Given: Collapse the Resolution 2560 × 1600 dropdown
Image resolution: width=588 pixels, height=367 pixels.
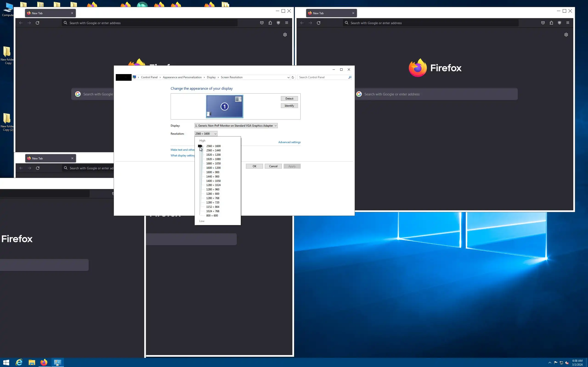Looking at the screenshot, I should coord(215,134).
